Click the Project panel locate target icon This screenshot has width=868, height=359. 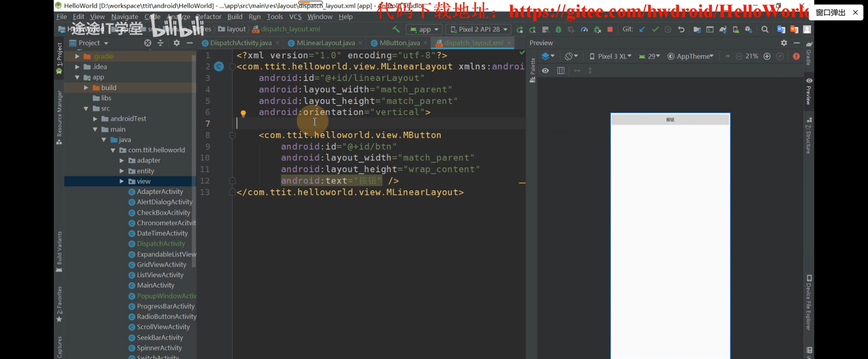(x=148, y=43)
